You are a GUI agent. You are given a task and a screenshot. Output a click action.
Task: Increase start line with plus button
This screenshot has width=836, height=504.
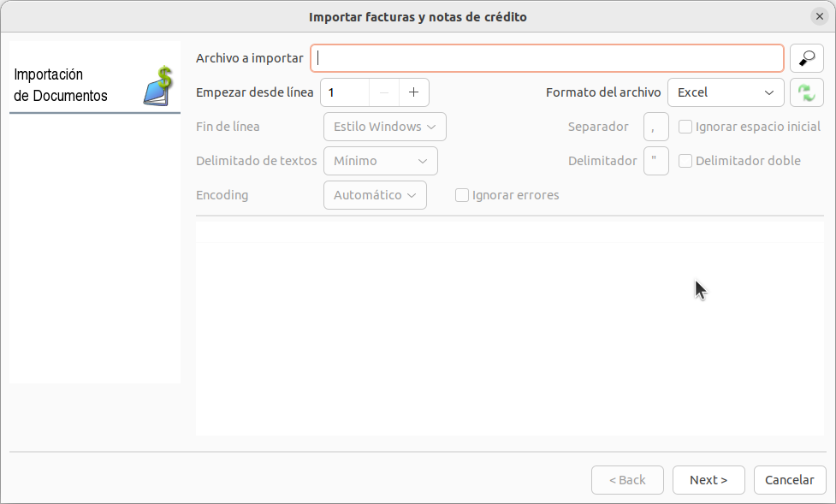pos(414,92)
